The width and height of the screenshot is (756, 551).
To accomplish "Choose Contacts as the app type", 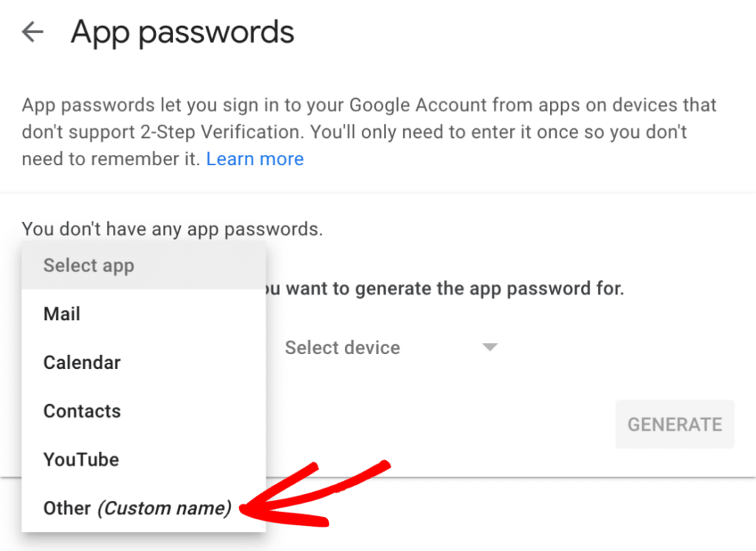I will click(x=81, y=411).
